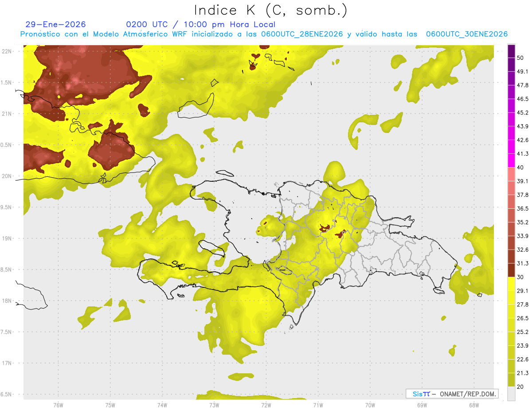The width and height of the screenshot is (532, 411).
Task: Select the dark brown segment between 30 and 31.3
Action: tap(512, 270)
